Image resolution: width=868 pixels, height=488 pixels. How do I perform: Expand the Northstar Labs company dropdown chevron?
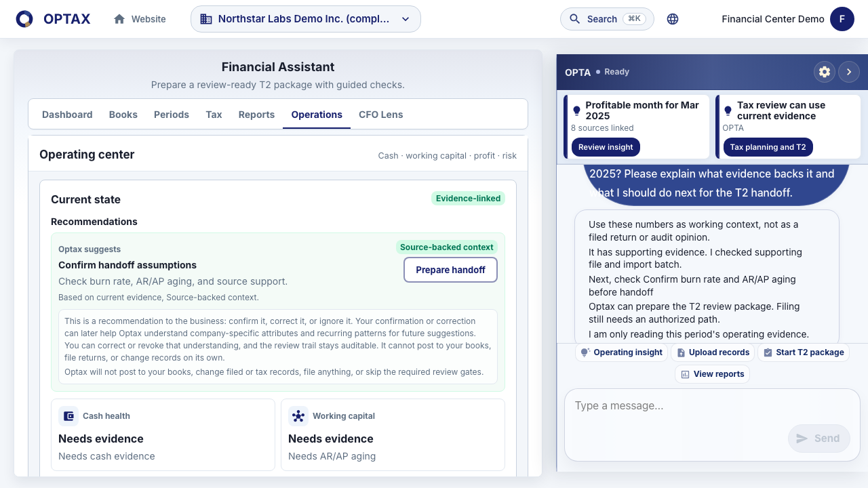pos(406,19)
